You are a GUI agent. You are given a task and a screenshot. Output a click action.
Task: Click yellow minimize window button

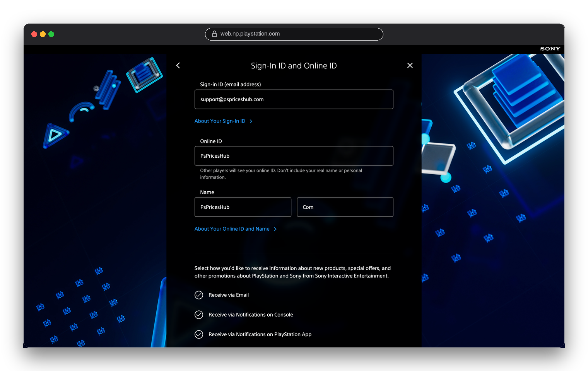43,34
